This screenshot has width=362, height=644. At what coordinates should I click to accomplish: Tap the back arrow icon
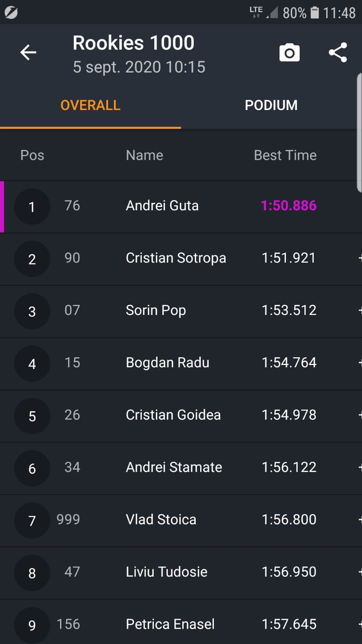click(x=28, y=52)
